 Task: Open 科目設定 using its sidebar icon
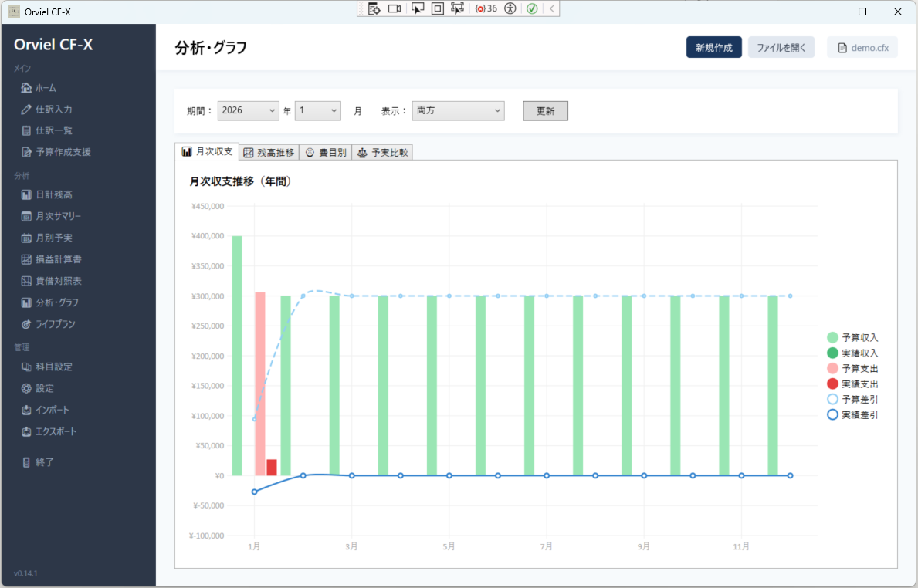26,367
